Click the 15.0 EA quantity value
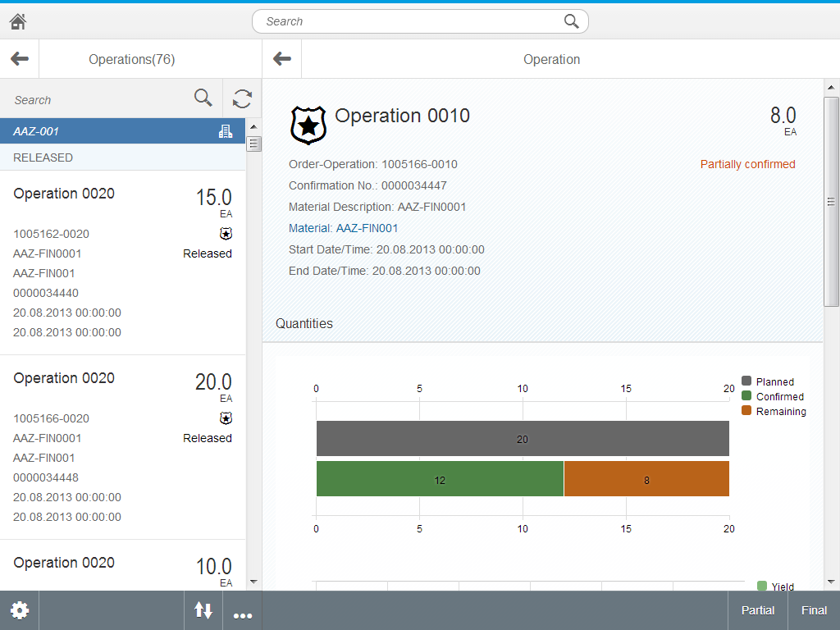 click(x=214, y=202)
